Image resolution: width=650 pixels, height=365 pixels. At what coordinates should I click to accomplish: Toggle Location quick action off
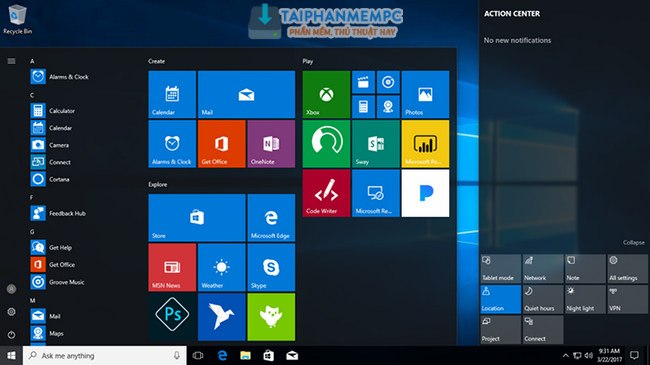[x=500, y=299]
